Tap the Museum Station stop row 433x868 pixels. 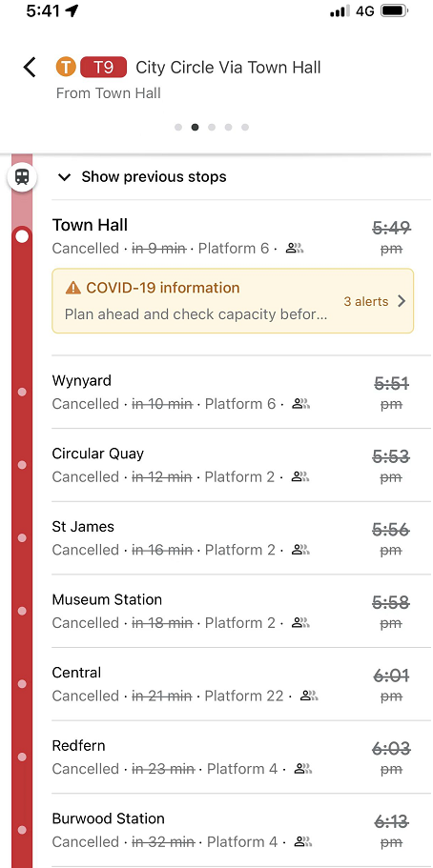[241, 611]
